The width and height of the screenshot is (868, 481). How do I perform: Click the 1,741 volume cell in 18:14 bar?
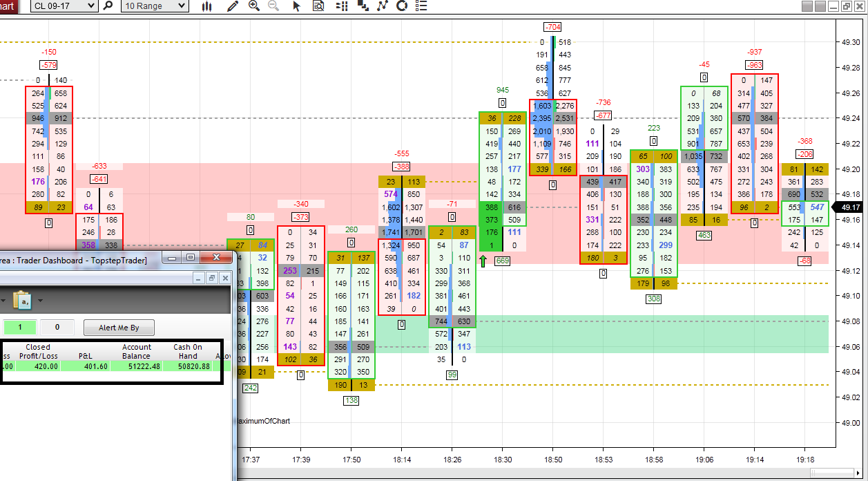coord(390,232)
